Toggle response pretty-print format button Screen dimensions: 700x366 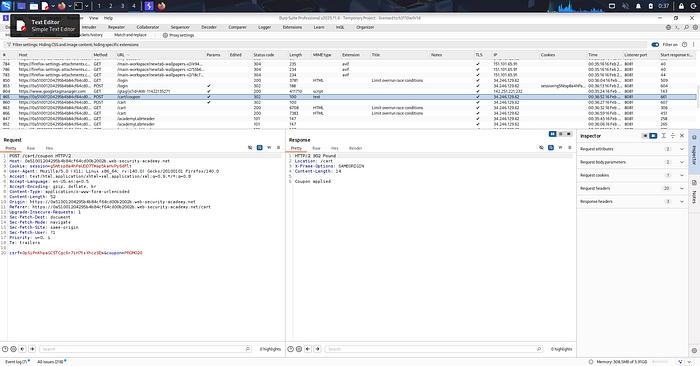pyautogui.click(x=551, y=148)
